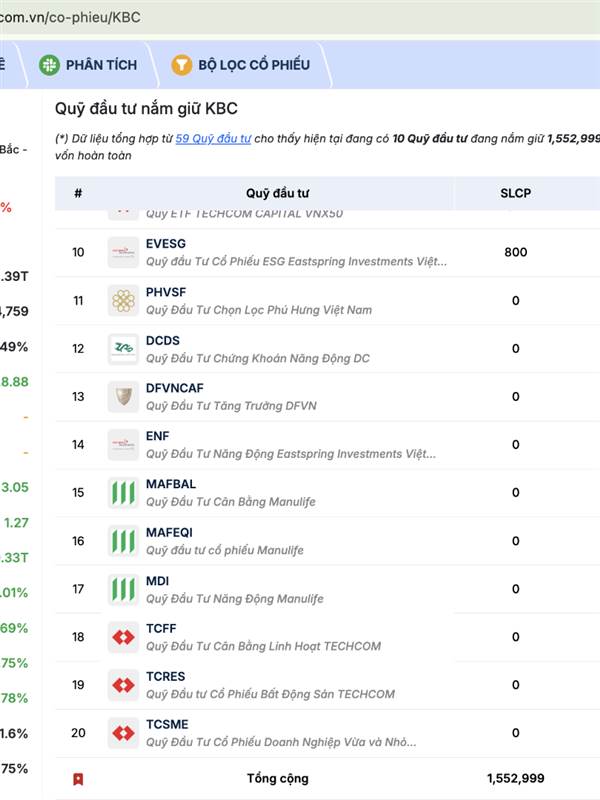Open the TCSME fund name link
The width and height of the screenshot is (600, 800).
(x=167, y=725)
